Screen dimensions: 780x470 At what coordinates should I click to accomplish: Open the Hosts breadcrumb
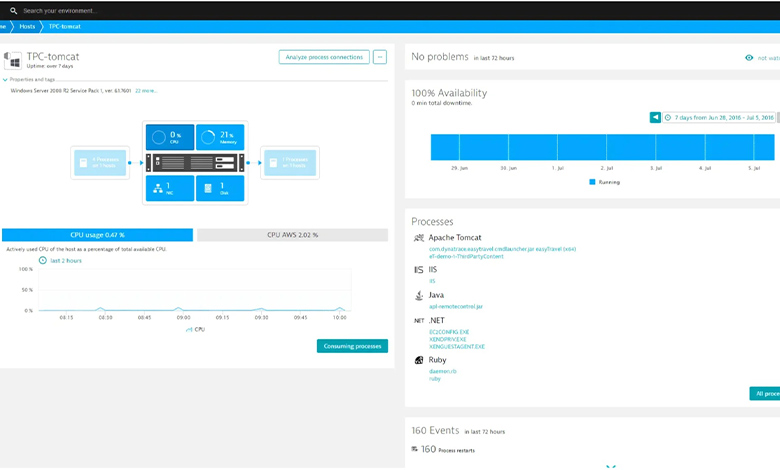click(x=27, y=26)
